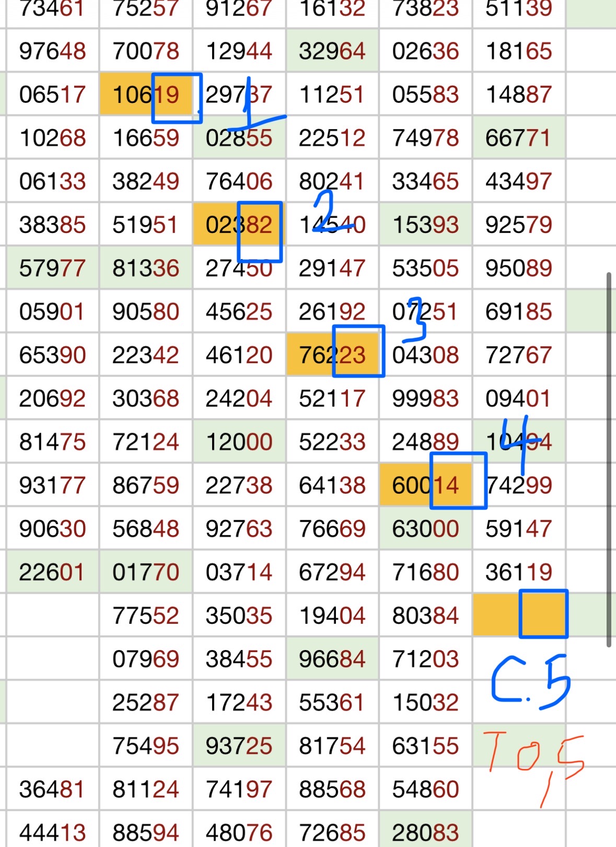Click the green cell with 66771
The height and width of the screenshot is (847, 616).
pos(519,138)
